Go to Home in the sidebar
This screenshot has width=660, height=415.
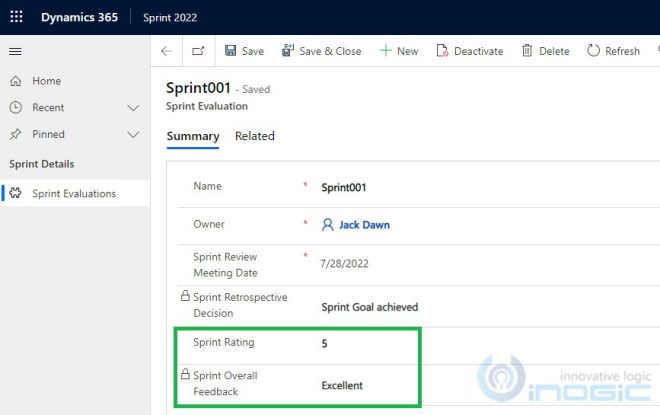pos(46,81)
